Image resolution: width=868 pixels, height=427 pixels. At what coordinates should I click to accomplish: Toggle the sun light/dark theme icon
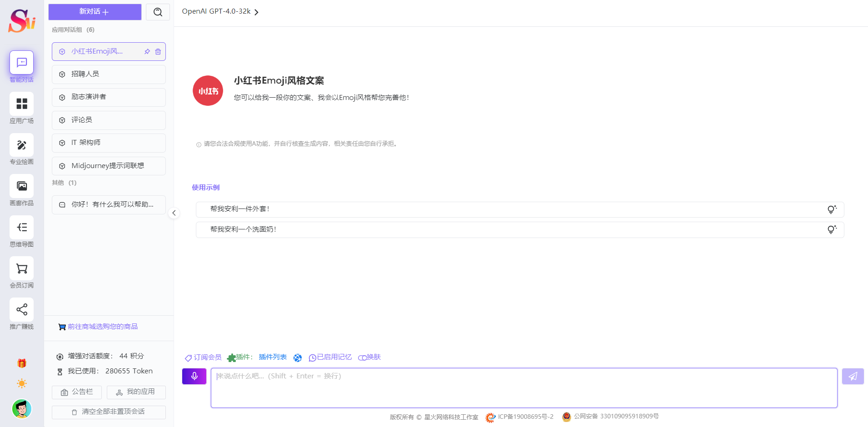click(x=22, y=383)
